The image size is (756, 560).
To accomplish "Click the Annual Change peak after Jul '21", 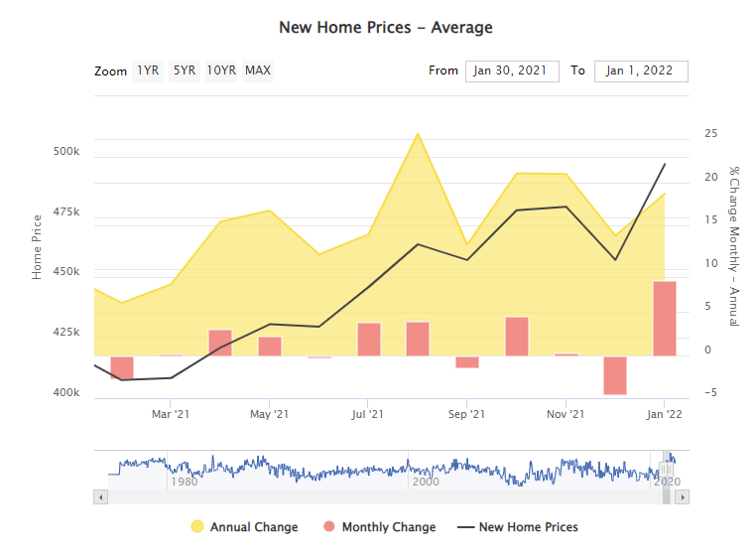I will 418,134.
